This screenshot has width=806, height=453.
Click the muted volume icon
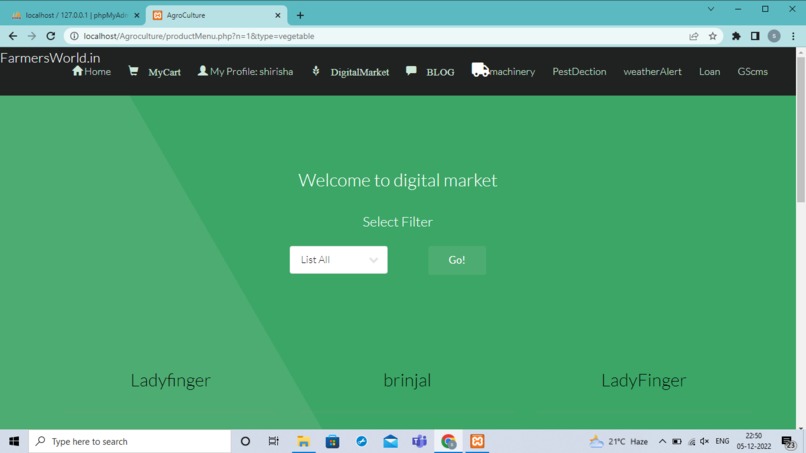coord(705,441)
